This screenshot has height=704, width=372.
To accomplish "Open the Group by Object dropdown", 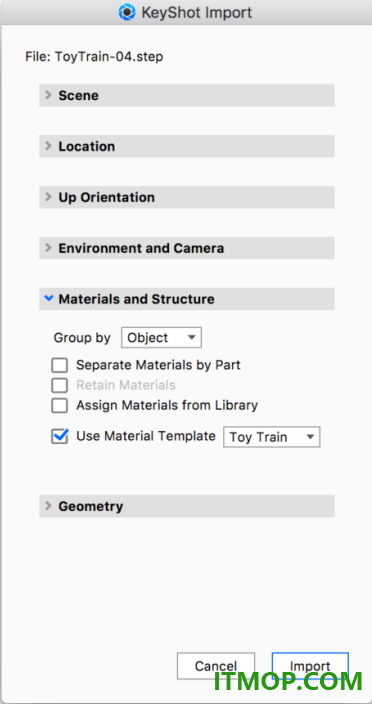I will (x=162, y=338).
